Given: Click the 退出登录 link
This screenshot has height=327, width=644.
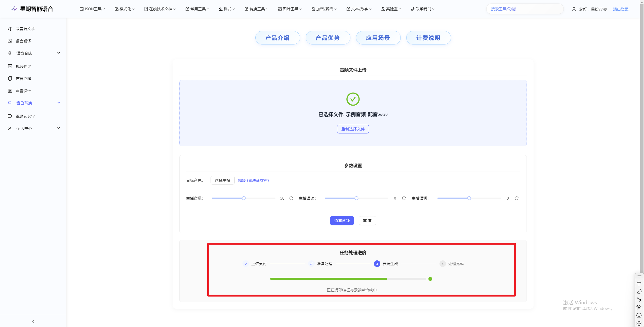Looking at the screenshot, I should pos(621,9).
